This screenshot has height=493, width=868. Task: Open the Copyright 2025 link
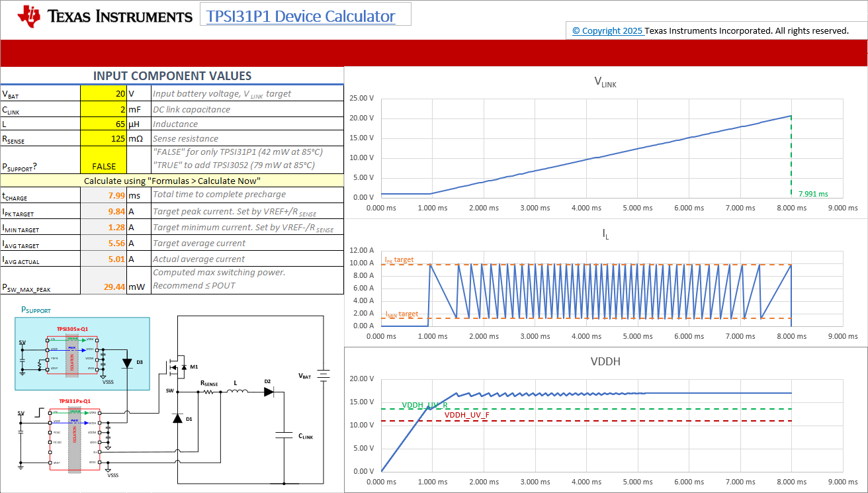pyautogui.click(x=607, y=30)
